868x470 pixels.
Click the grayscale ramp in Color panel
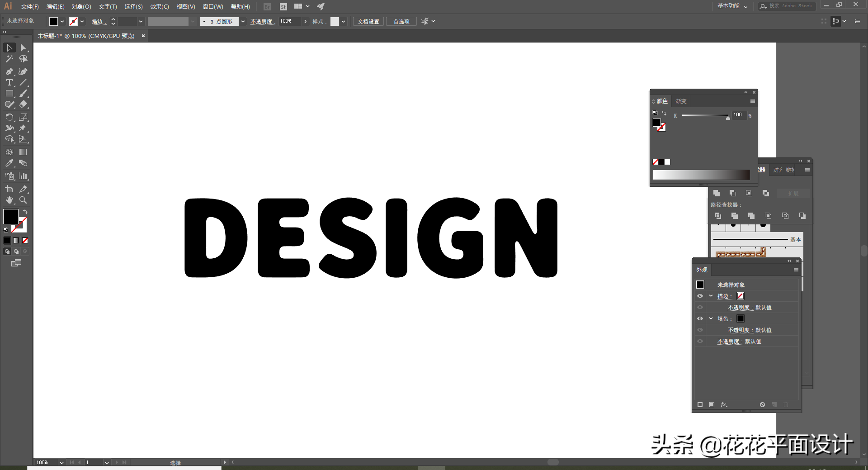[701, 175]
